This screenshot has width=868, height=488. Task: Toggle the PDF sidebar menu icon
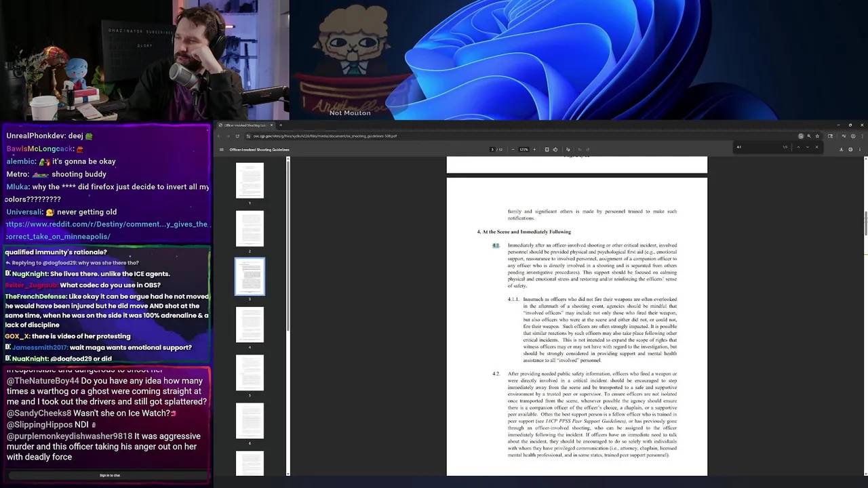coord(221,149)
